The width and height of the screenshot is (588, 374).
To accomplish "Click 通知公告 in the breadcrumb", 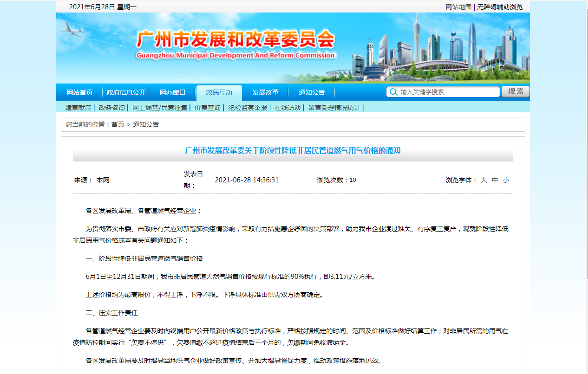I will 146,124.
